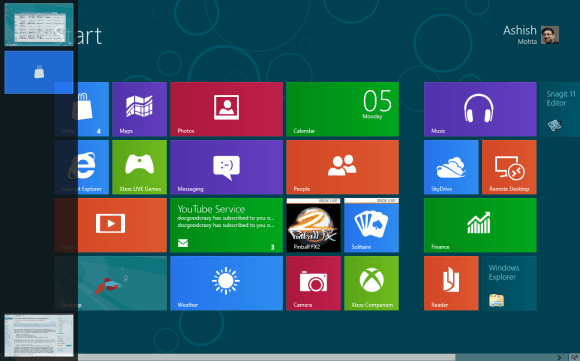Open the SkyDrive tile
Image resolution: width=580 pixels, height=361 pixels.
click(x=451, y=167)
